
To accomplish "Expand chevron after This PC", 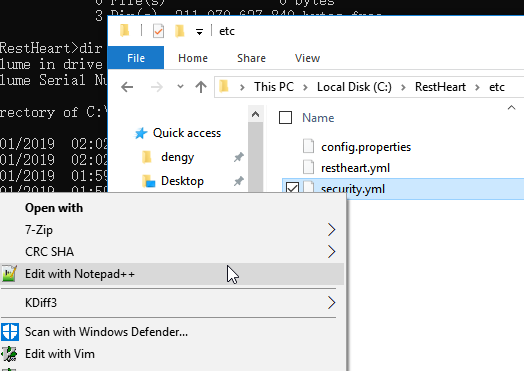I will click(305, 88).
